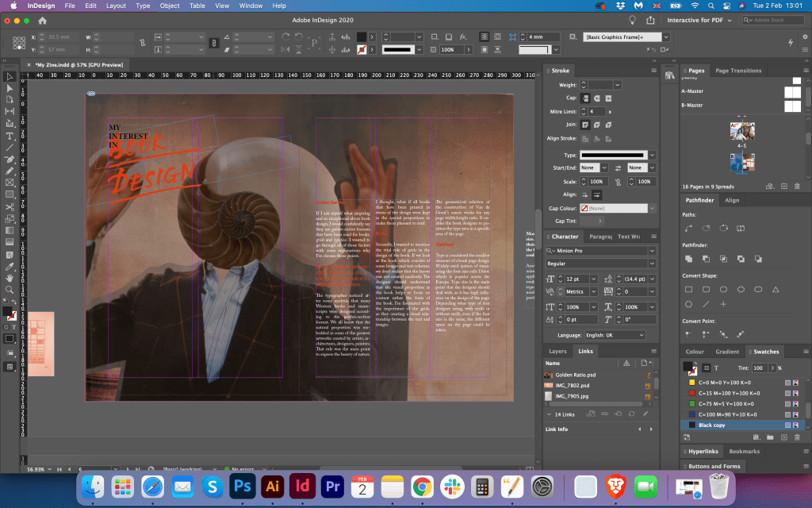Pick the Hand tool
812x508 pixels.
(10, 278)
